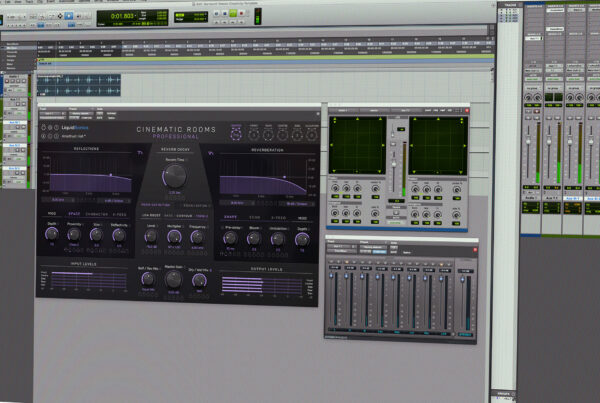Close the surround panner window
Screen dimensions: 600x403
[467, 111]
